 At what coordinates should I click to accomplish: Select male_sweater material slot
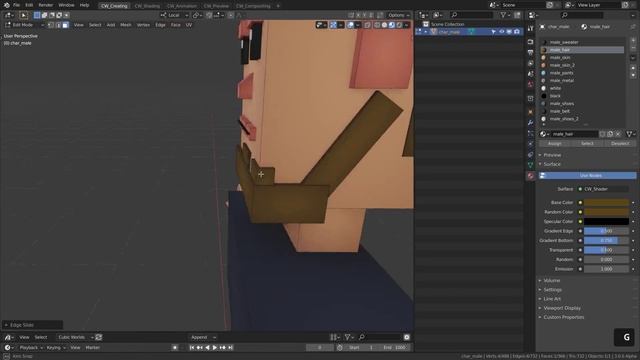(582, 42)
